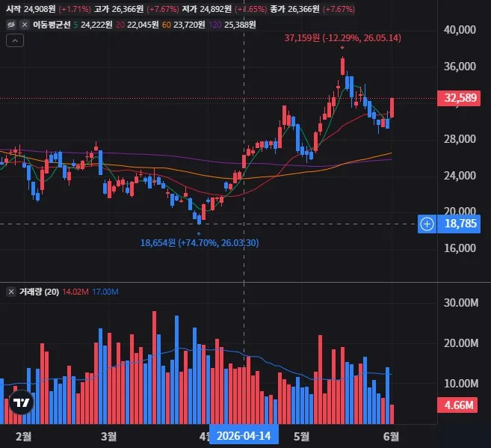Click the date label 2026-04-14
The image size is (491, 448).
[x=244, y=436]
